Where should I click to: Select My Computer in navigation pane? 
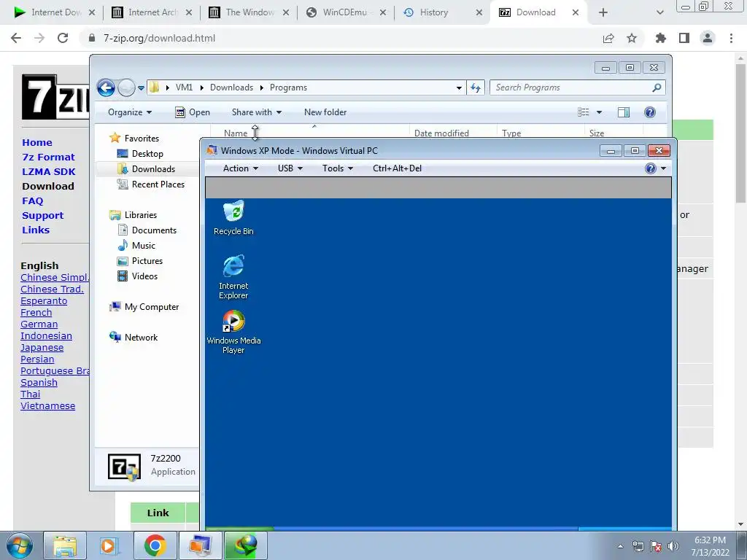tap(152, 307)
